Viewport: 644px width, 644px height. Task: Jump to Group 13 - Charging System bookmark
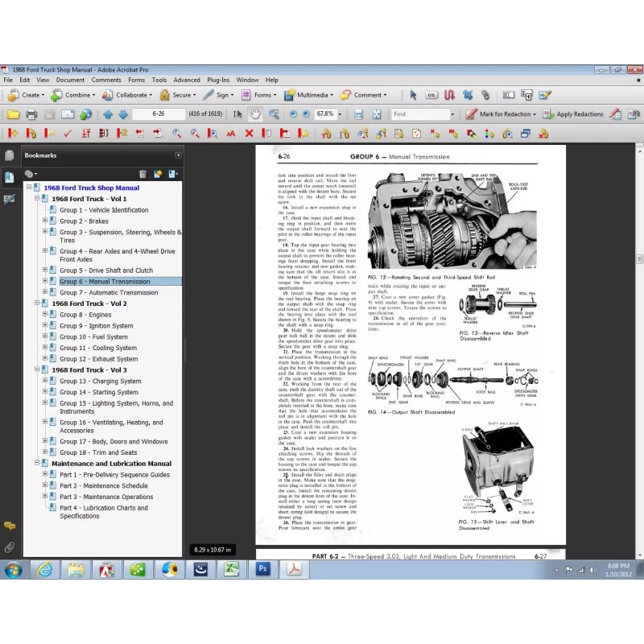tap(100, 382)
